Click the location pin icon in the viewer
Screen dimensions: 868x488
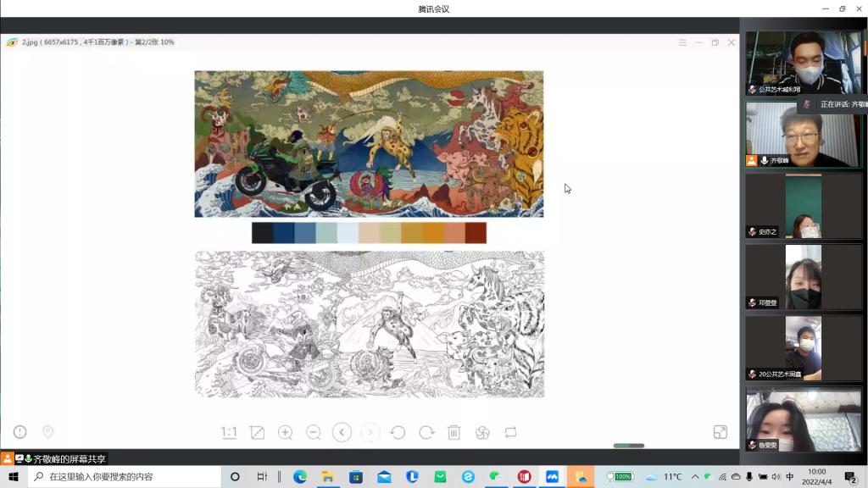point(48,432)
